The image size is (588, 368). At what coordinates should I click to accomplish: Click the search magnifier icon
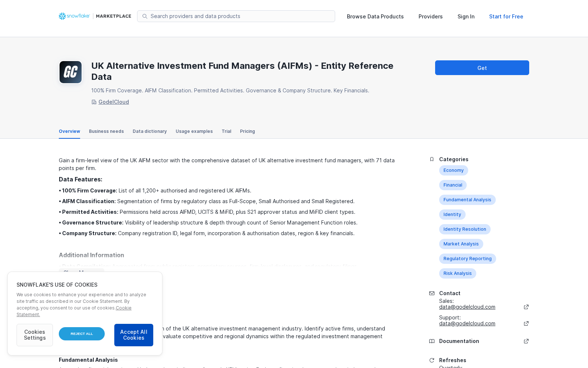pyautogui.click(x=145, y=16)
